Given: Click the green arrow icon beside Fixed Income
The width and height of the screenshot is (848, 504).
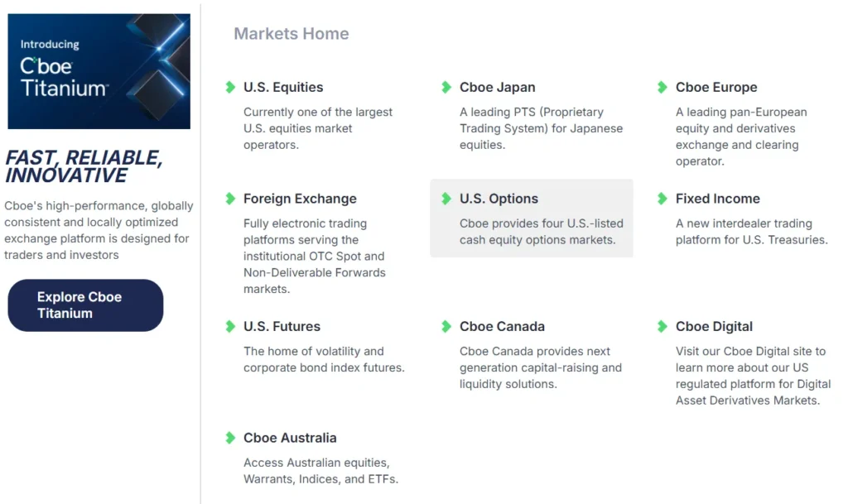Looking at the screenshot, I should tap(662, 199).
